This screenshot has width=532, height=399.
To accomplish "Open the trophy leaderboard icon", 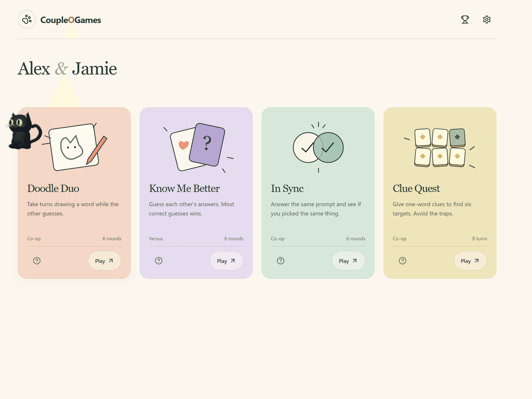I will tap(465, 20).
